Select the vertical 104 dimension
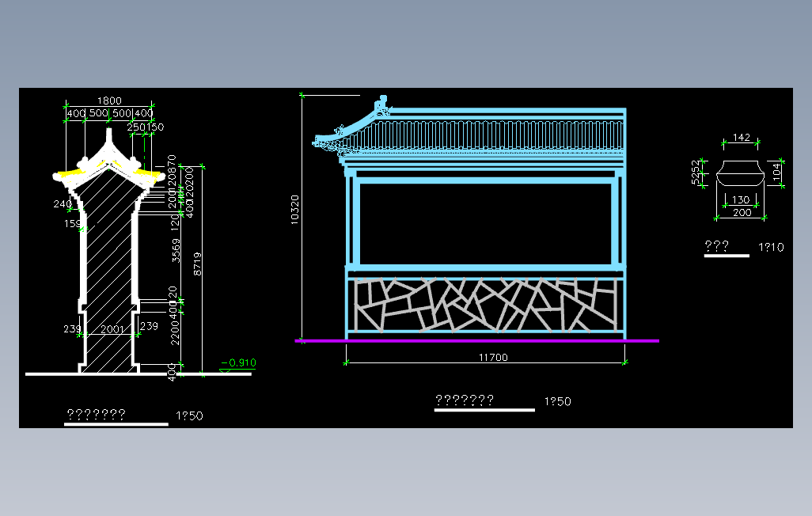Viewport: 812px width, 516px height. [x=776, y=172]
